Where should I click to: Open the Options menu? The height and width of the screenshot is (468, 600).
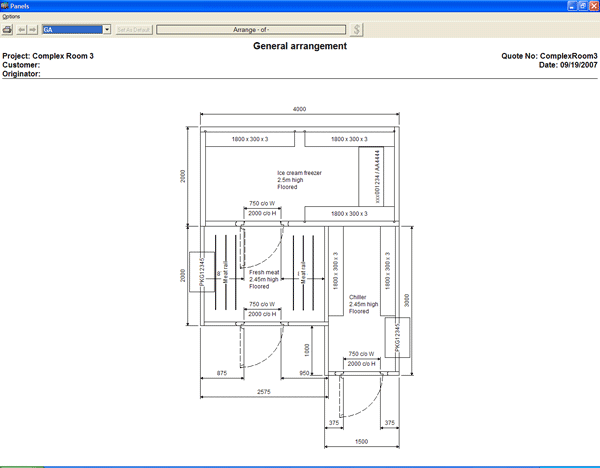pyautogui.click(x=11, y=17)
